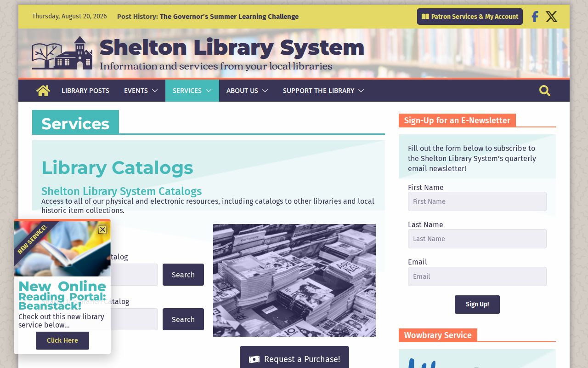
Task: Open the X (Twitter) icon
Action: (x=551, y=17)
